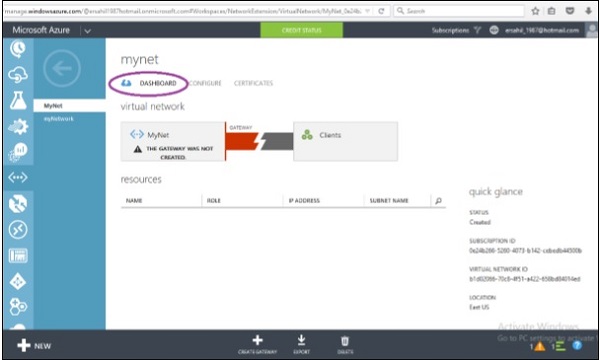Click the back arrow circle button
600x360 pixels.
[62, 68]
